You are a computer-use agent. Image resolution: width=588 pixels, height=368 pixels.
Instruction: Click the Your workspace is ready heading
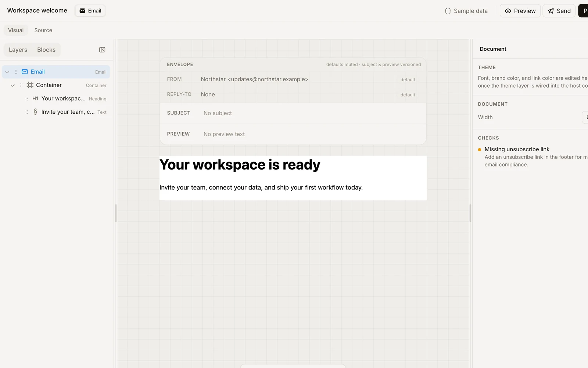(x=240, y=164)
